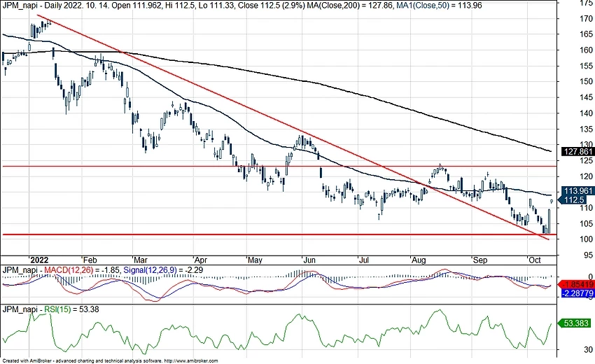Click the green 53.383 RSI value label
The height and width of the screenshot is (364, 595).
(575, 323)
